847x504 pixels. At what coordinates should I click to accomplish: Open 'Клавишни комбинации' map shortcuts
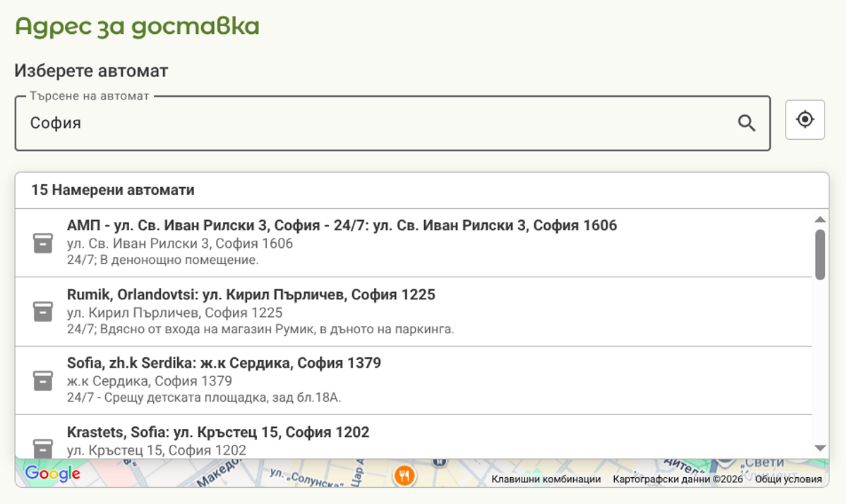coord(546,479)
